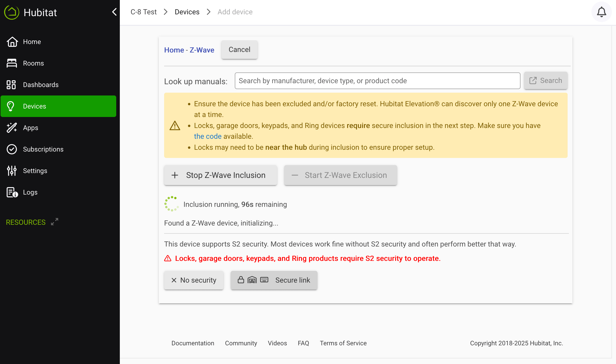View Logs from the sidebar
The image size is (616, 364).
pyautogui.click(x=58, y=192)
